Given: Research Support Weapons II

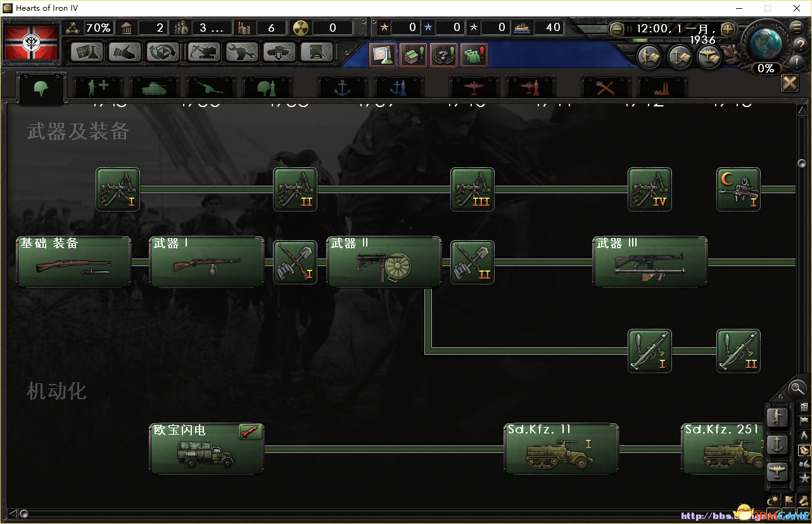Looking at the screenshot, I should point(295,189).
